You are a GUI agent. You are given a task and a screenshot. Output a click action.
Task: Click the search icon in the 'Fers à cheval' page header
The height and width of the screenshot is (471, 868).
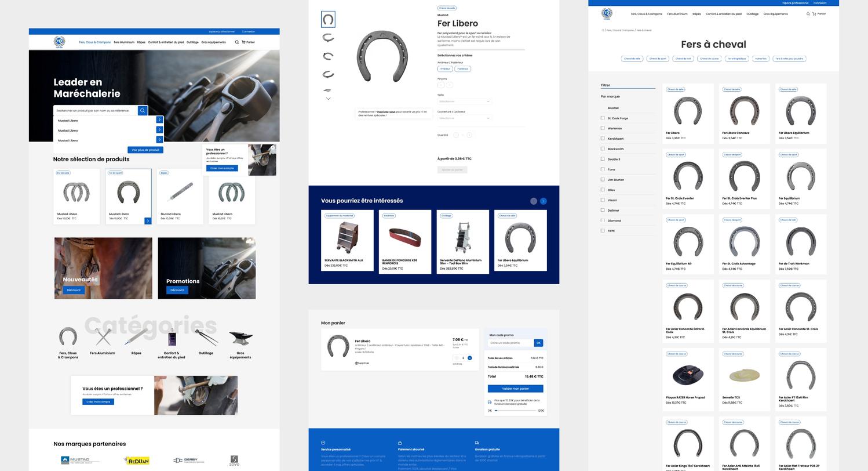[x=808, y=14]
